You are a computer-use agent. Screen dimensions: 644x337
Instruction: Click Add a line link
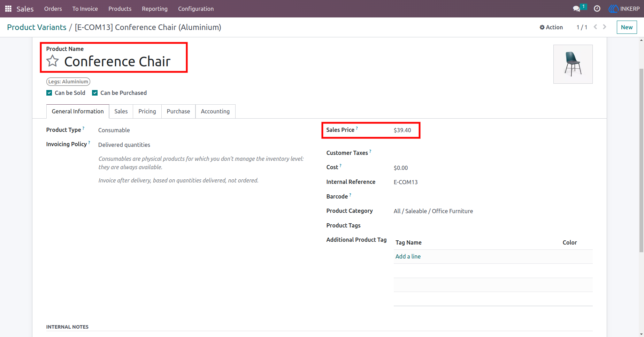pyautogui.click(x=408, y=256)
